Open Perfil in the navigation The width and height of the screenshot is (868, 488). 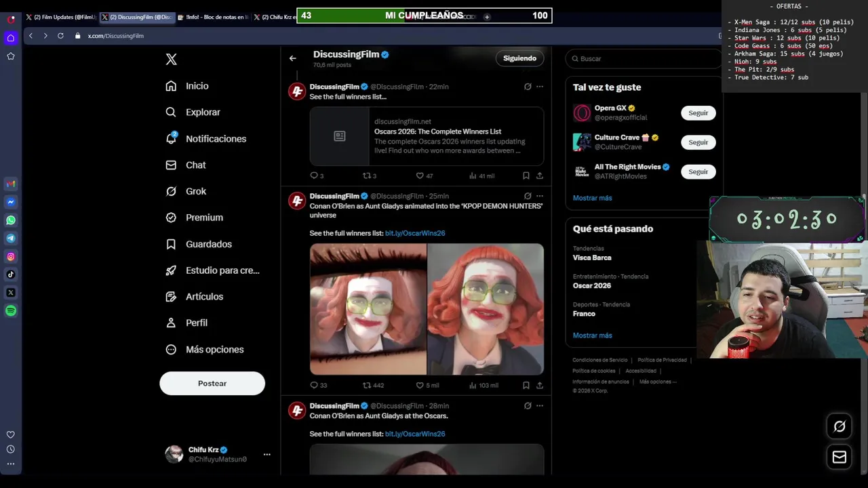coord(187,323)
